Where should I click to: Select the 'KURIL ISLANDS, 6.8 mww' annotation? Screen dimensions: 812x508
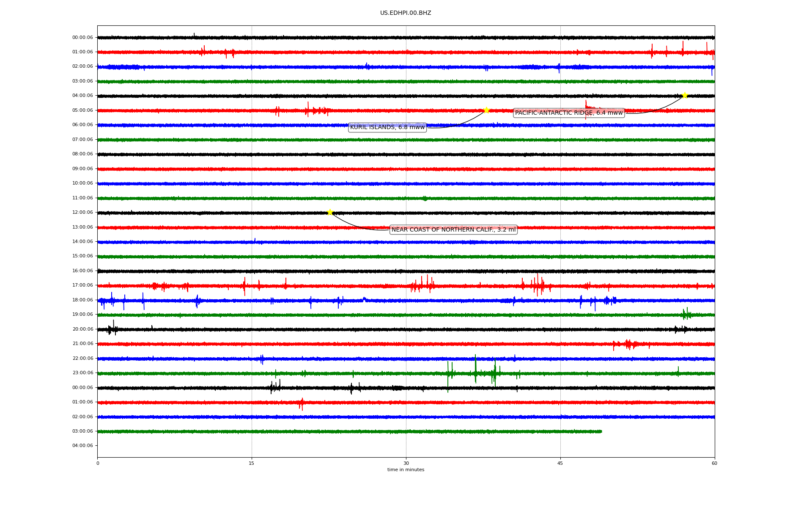(387, 127)
